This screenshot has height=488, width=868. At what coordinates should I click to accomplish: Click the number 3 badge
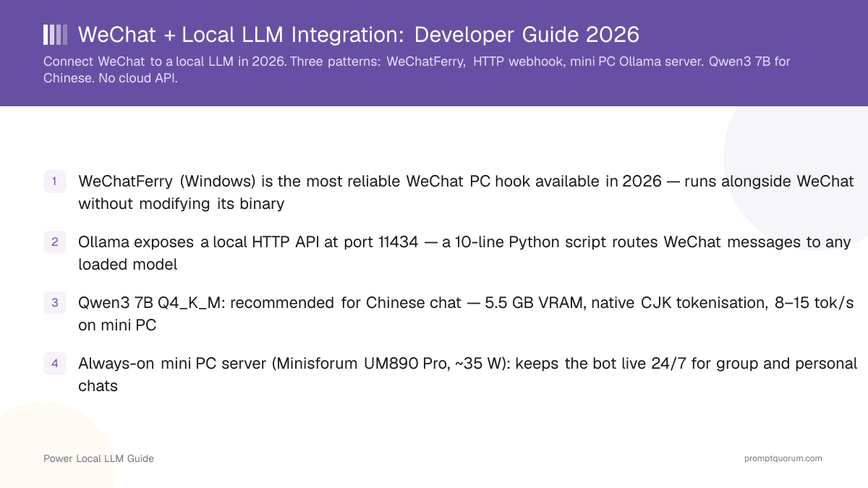pos(55,302)
